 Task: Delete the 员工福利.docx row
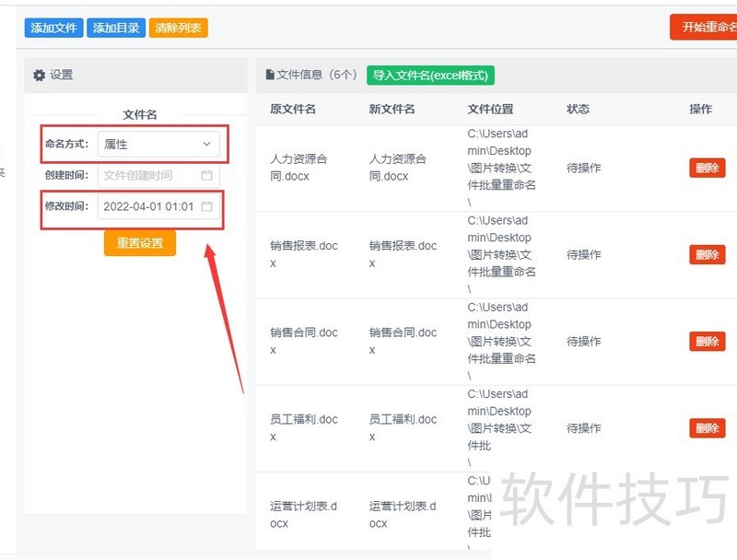[x=707, y=428]
